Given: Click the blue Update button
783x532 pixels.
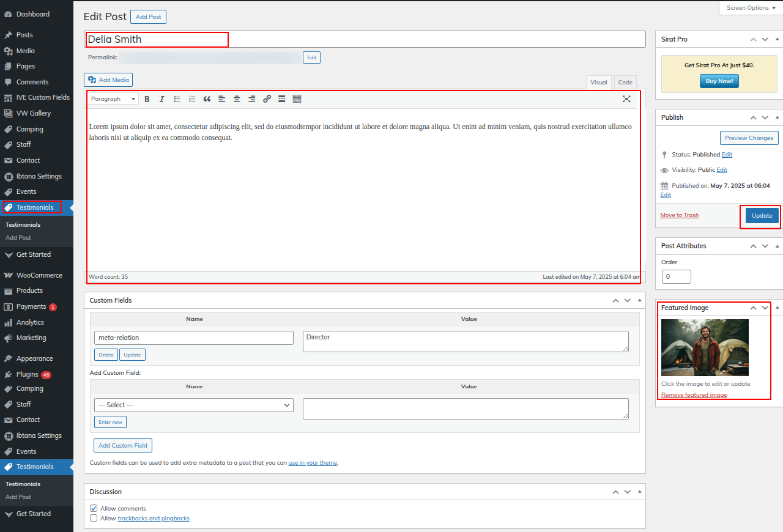Looking at the screenshot, I should coord(762,216).
